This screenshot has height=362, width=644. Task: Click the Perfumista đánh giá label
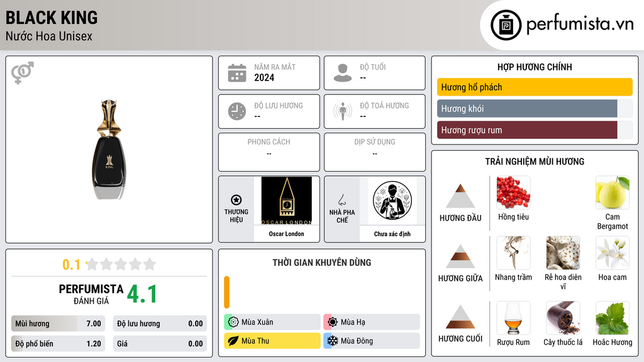91,294
